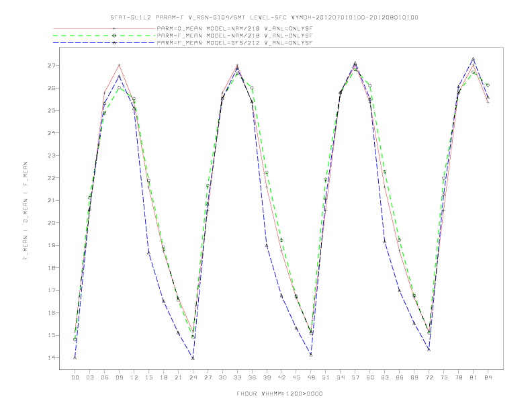Click x-axis tick label 06

pos(105,377)
